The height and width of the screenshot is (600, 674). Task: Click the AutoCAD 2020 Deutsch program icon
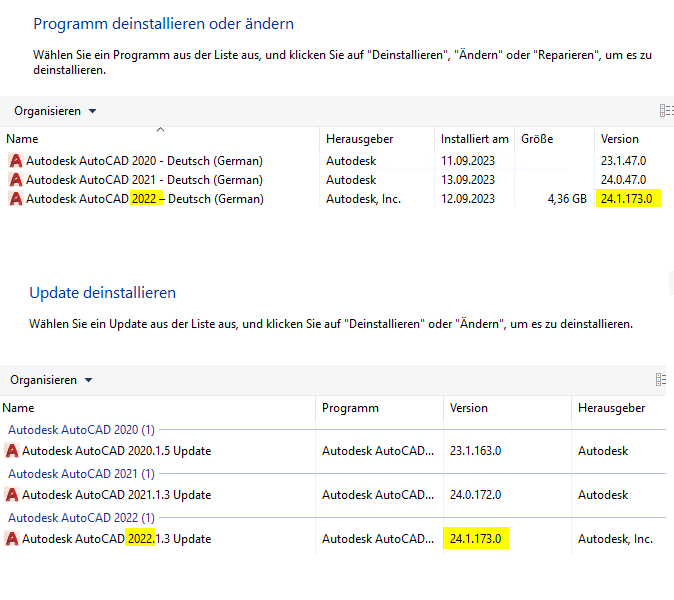[15, 160]
